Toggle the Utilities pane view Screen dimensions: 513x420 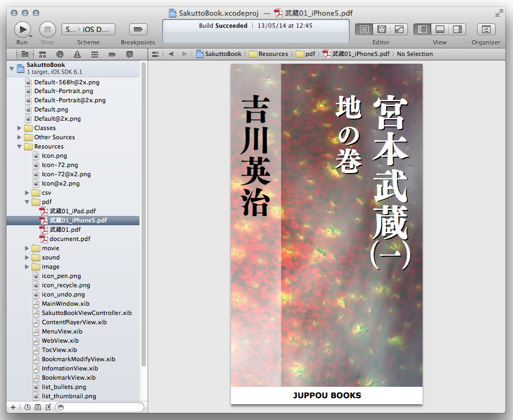click(x=457, y=29)
